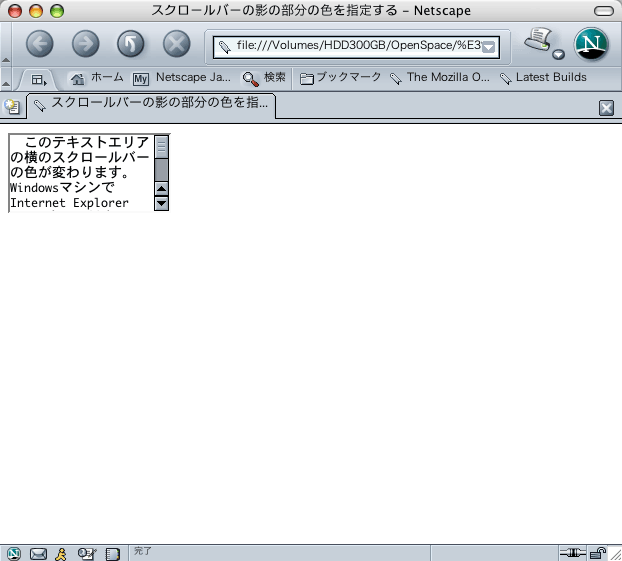Click the Print icon in toolbar
The image size is (622, 561).
pos(538,39)
